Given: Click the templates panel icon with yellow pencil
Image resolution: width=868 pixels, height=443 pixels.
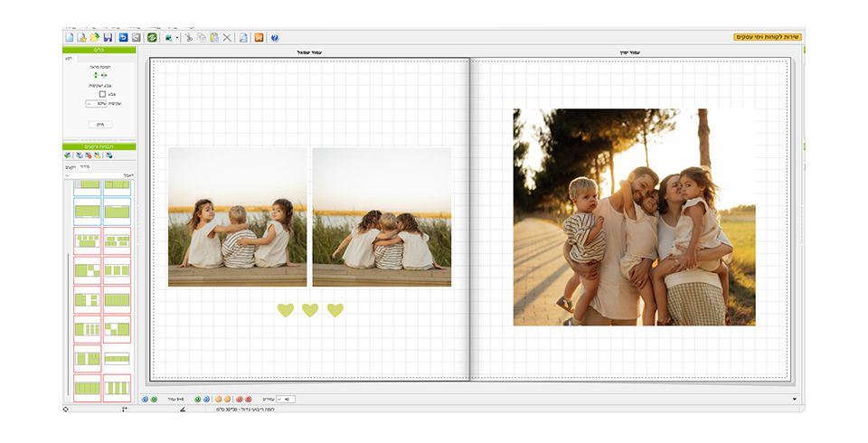Looking at the screenshot, I should [97, 156].
